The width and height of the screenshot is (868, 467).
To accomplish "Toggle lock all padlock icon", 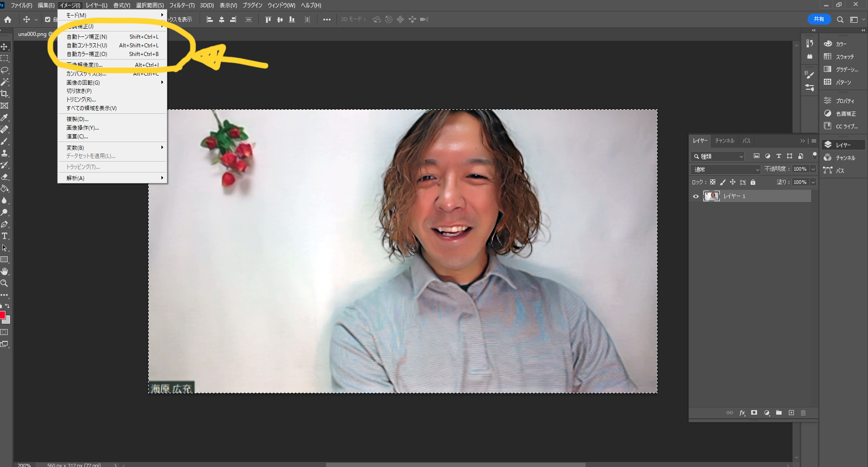I will point(753,182).
